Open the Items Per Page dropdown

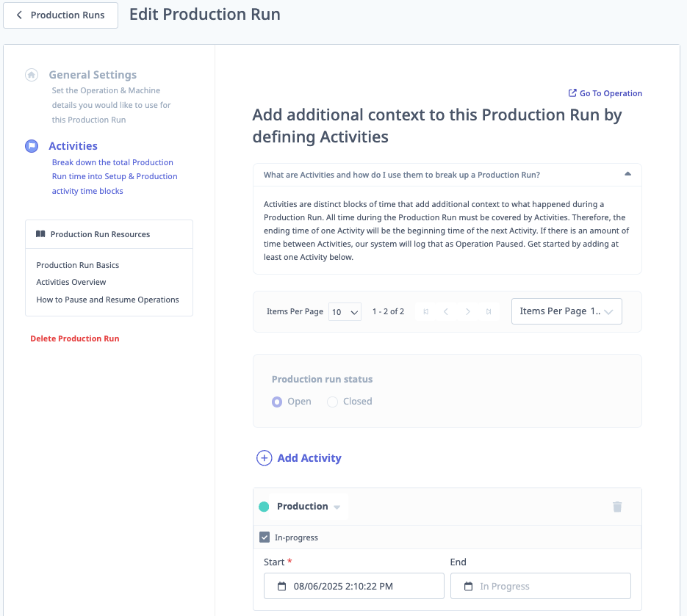coord(345,311)
